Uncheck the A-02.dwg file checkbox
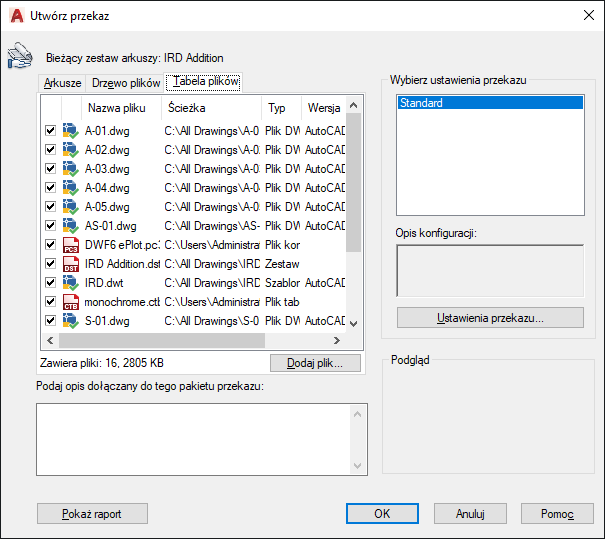Image resolution: width=605 pixels, height=539 pixels. (50, 150)
